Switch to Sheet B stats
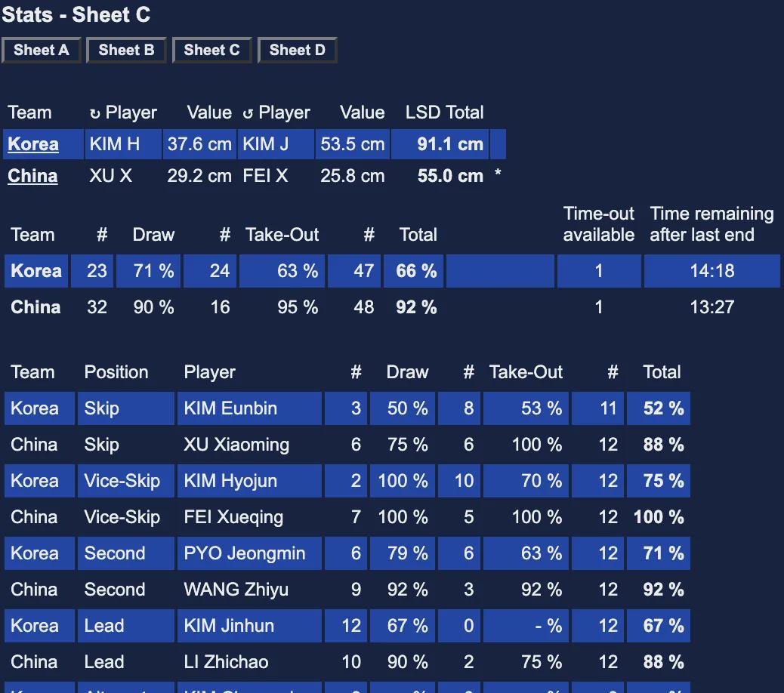Screen dimensions: 784x693 tap(126, 50)
